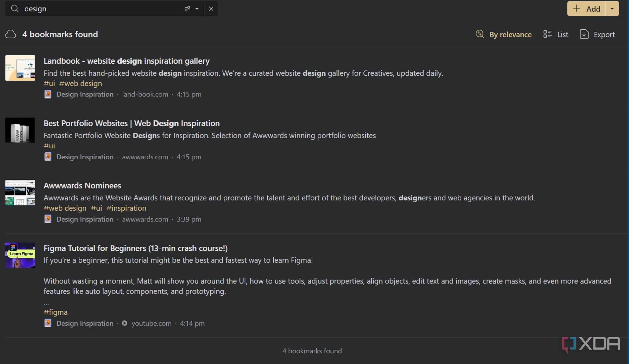
Task: Select #web design tag on Awwwards Nominees
Action: (x=65, y=208)
